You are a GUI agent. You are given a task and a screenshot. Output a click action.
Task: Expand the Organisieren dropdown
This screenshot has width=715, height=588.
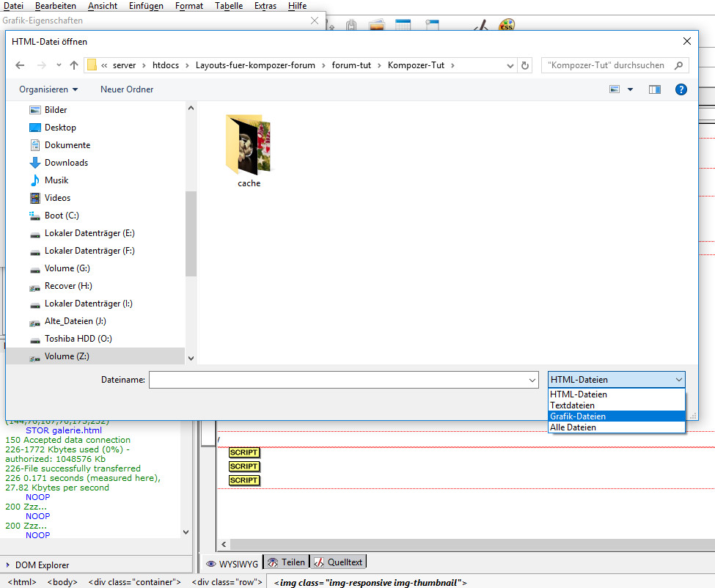[48, 89]
